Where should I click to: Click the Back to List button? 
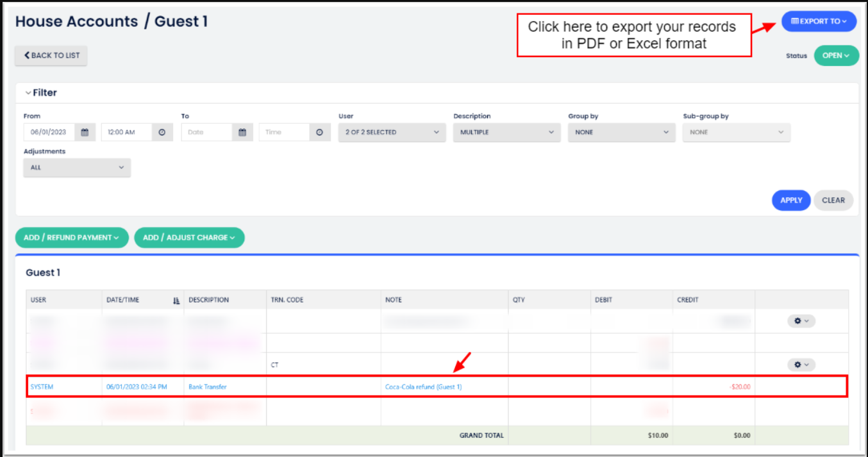point(51,56)
